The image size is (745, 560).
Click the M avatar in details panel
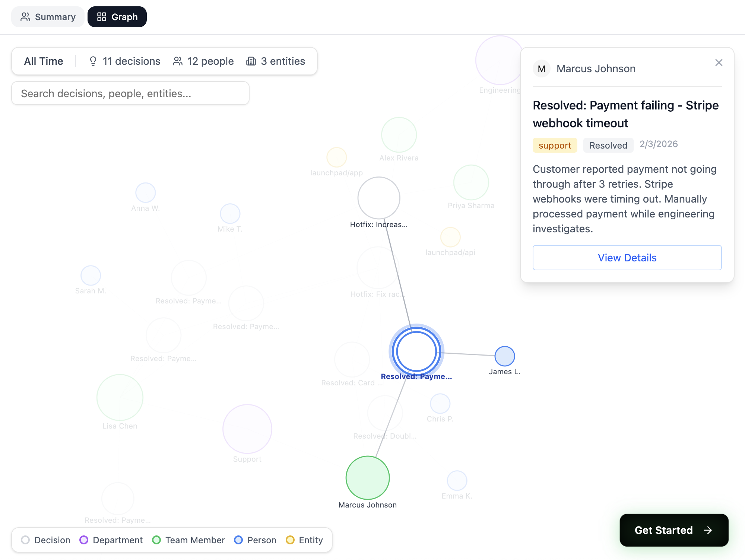click(541, 69)
